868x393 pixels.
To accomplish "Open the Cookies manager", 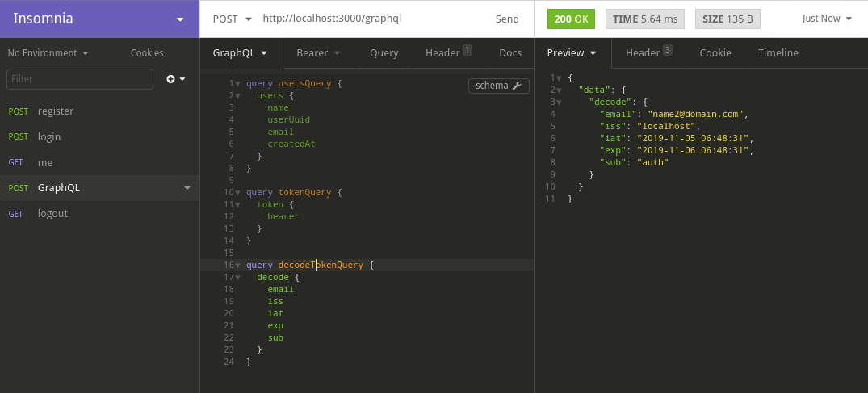I will [147, 53].
